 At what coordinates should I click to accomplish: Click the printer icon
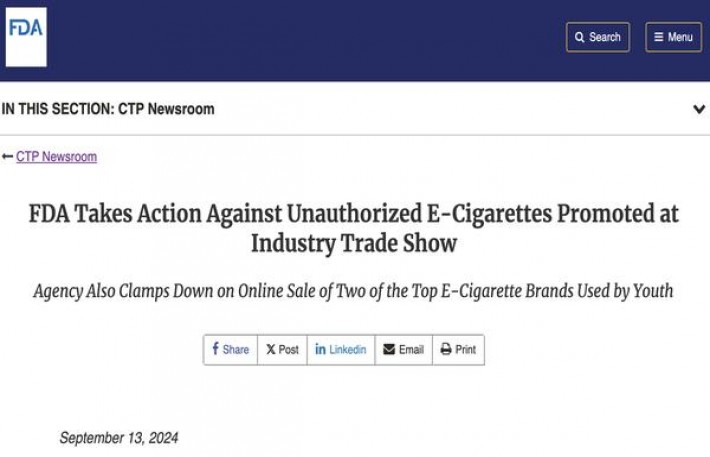pyautogui.click(x=446, y=349)
